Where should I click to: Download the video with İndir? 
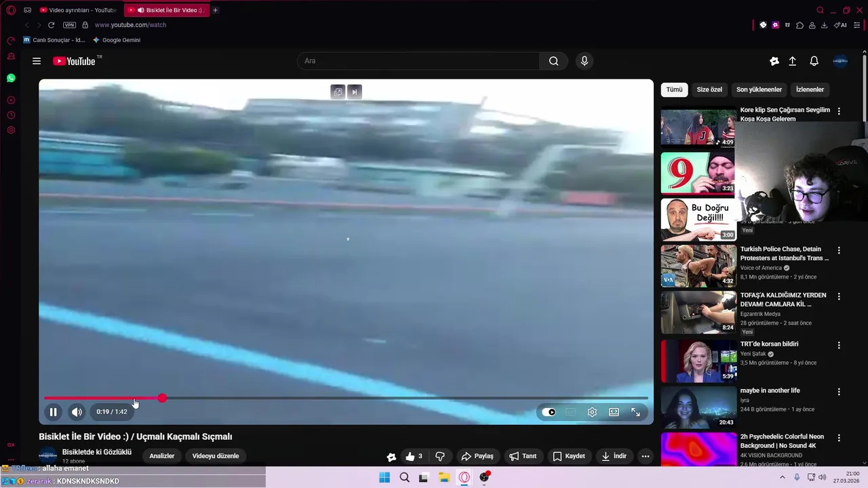click(x=614, y=456)
